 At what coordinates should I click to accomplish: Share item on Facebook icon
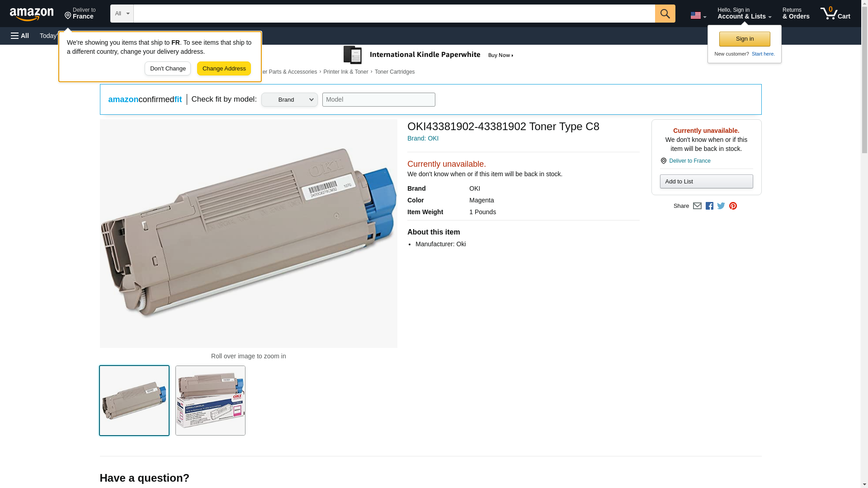point(709,206)
